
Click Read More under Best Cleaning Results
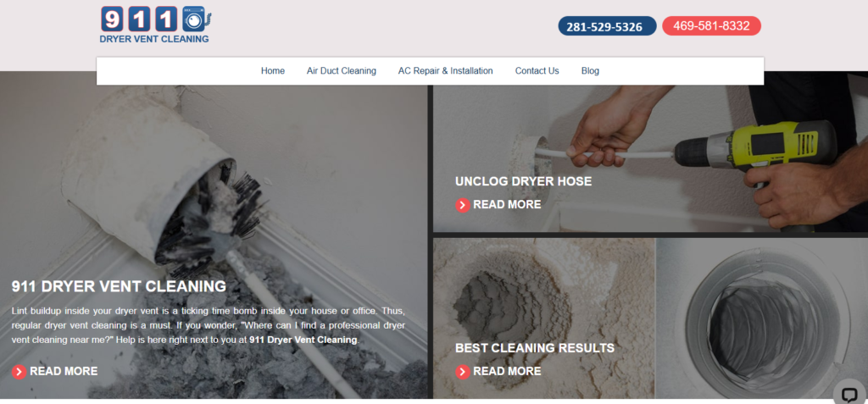coord(507,371)
